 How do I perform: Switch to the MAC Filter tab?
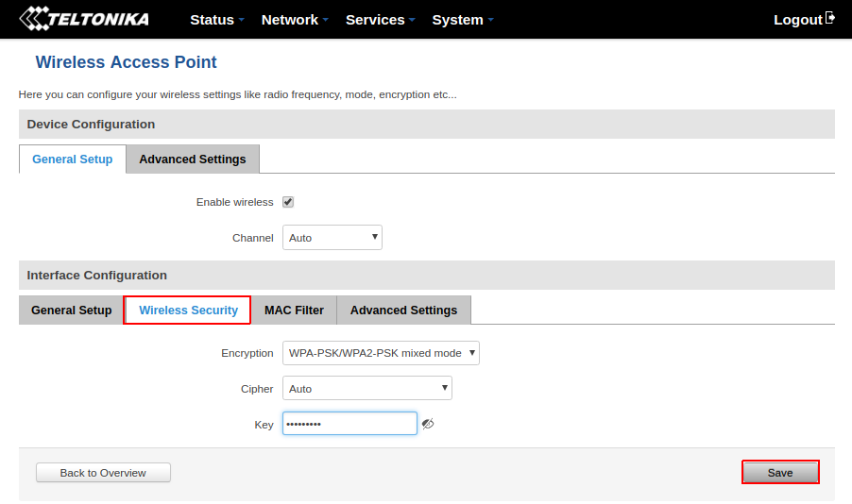pyautogui.click(x=294, y=311)
